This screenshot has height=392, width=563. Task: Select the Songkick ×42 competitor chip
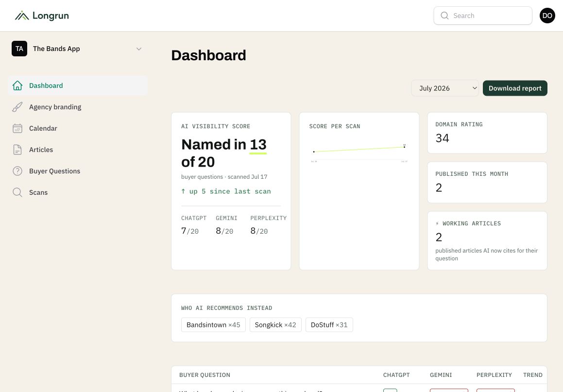pos(275,325)
